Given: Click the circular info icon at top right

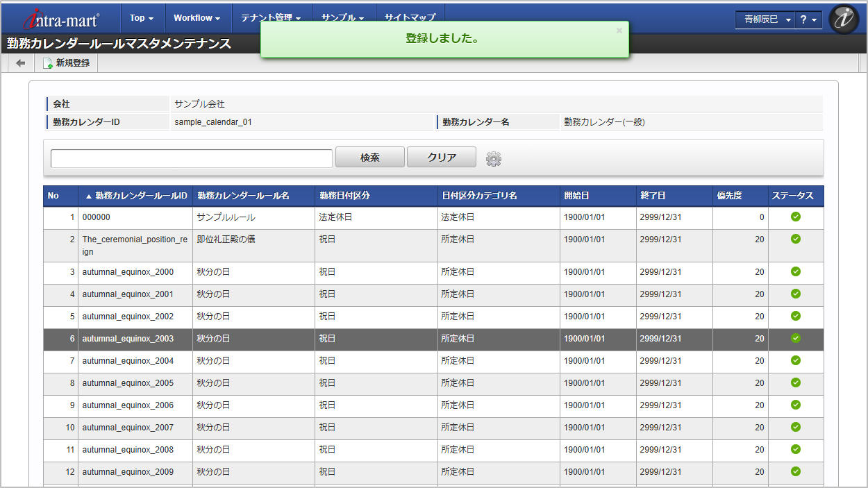Looking at the screenshot, I should tap(843, 19).
